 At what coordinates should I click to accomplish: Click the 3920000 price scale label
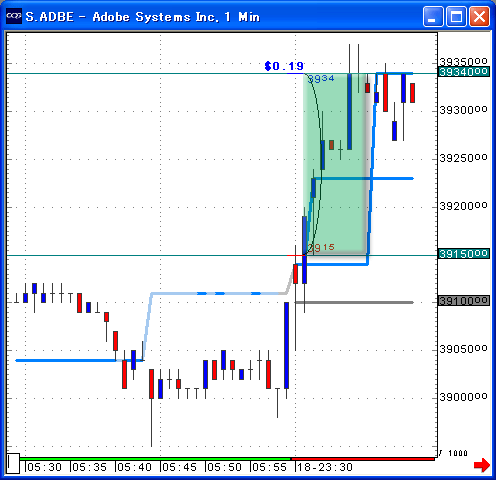click(463, 206)
